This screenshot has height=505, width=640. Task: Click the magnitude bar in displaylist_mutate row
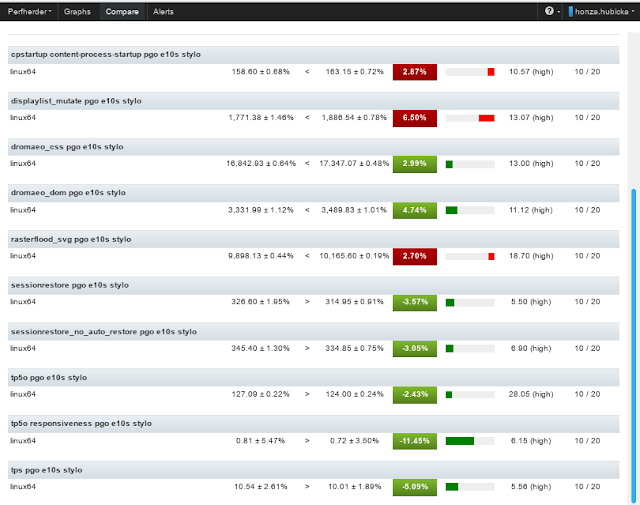pyautogui.click(x=470, y=118)
